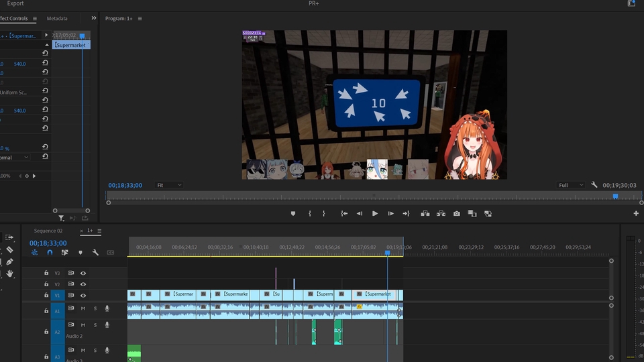644x362 pixels.
Task: Open the Button Editor plus icon
Action: [636, 213]
